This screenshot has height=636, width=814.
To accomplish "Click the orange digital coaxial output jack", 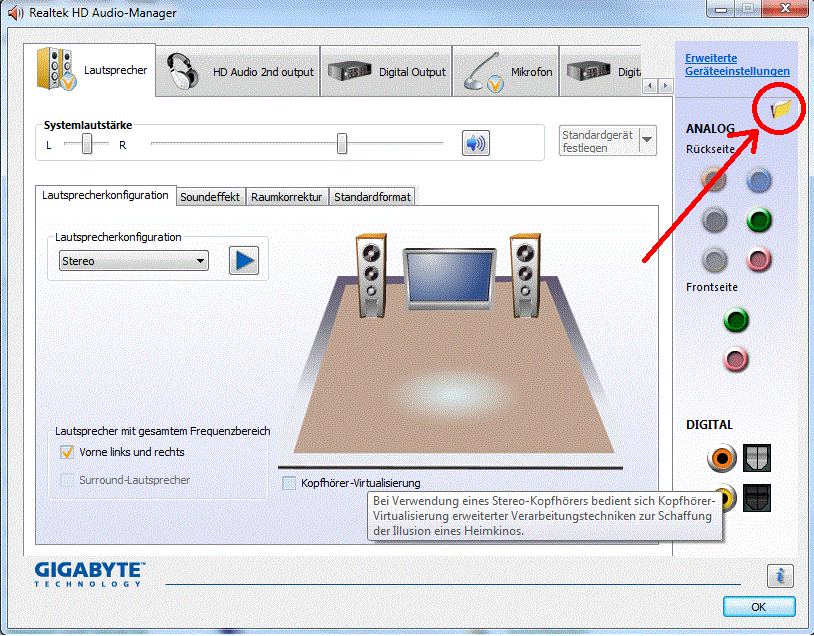I will (x=721, y=459).
